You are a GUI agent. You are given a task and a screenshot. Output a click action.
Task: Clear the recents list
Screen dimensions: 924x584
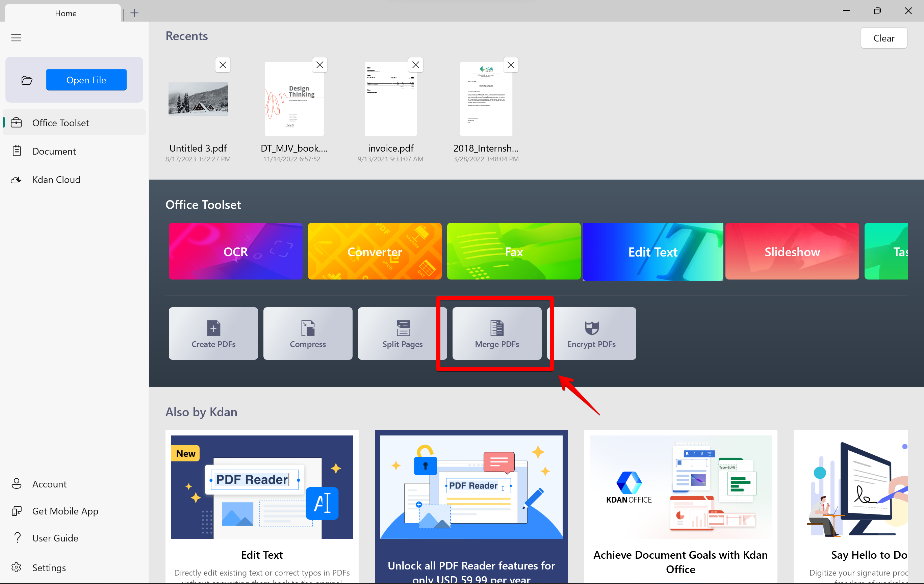(884, 38)
